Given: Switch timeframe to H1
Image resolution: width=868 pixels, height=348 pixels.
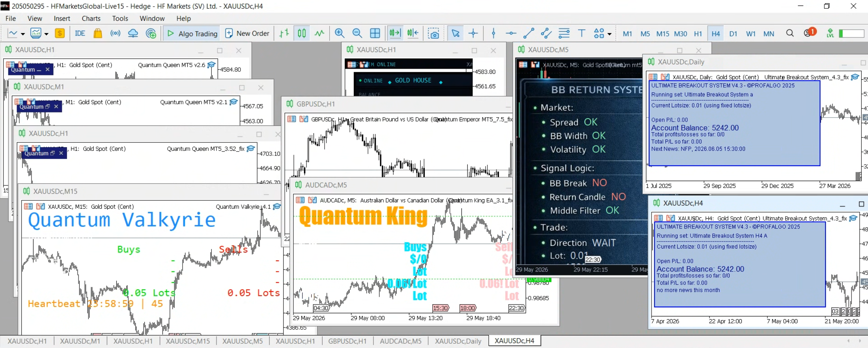Looking at the screenshot, I should click(x=698, y=34).
